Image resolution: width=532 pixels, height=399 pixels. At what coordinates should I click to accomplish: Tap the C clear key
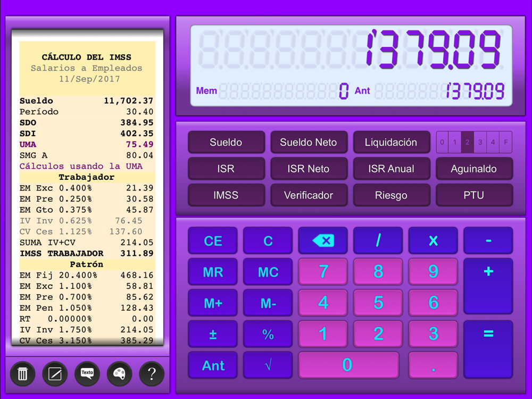click(268, 240)
